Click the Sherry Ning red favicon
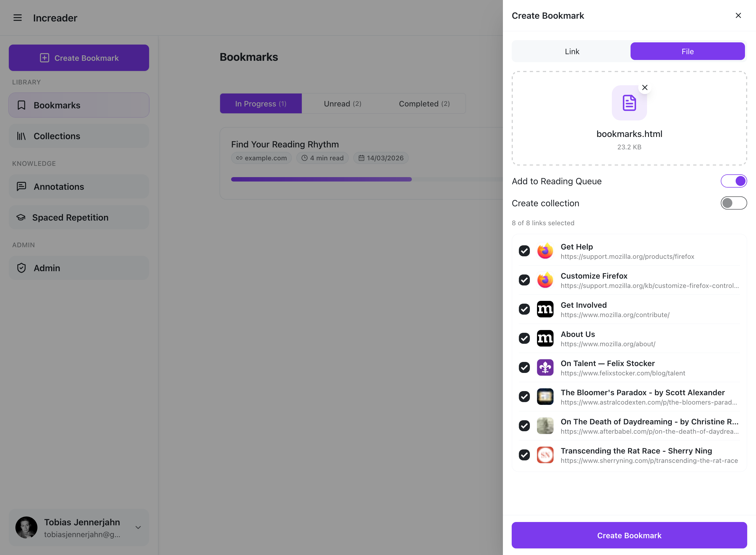This screenshot has height=555, width=756. (x=545, y=455)
